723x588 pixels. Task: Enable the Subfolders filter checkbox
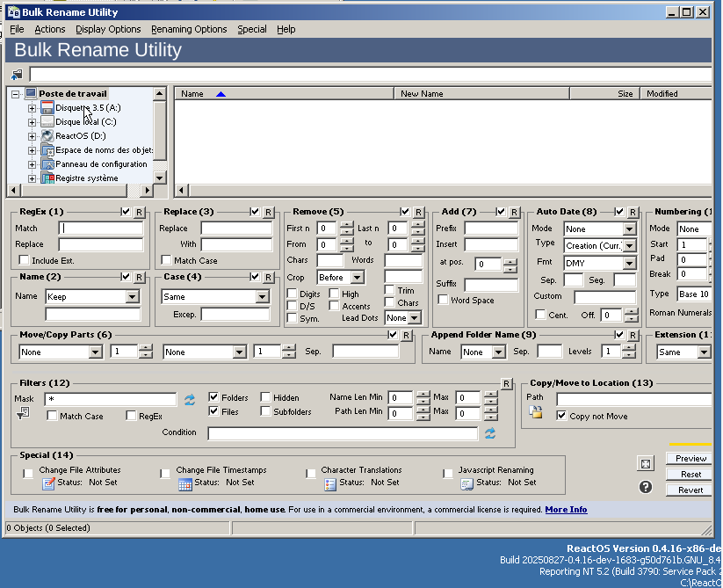click(x=265, y=411)
